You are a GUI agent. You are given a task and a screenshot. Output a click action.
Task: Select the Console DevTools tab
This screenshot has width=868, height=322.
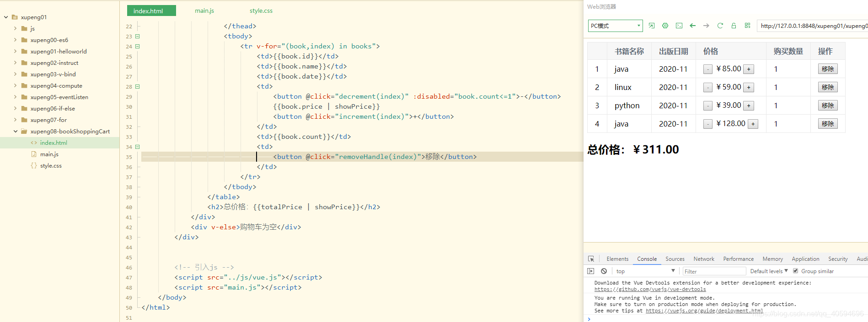647,259
